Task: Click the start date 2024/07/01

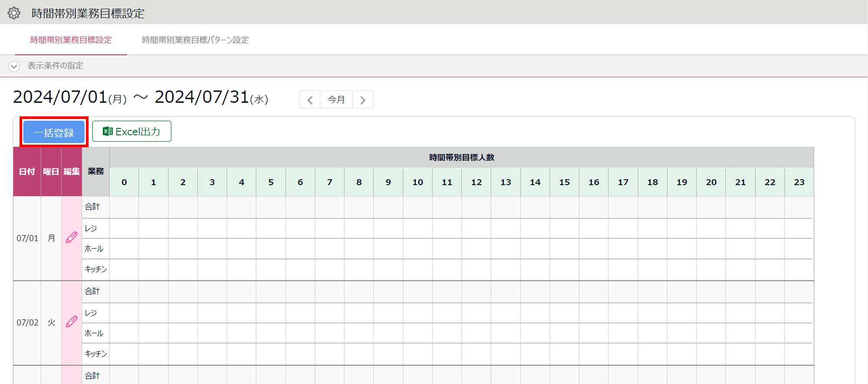Action: tap(60, 97)
